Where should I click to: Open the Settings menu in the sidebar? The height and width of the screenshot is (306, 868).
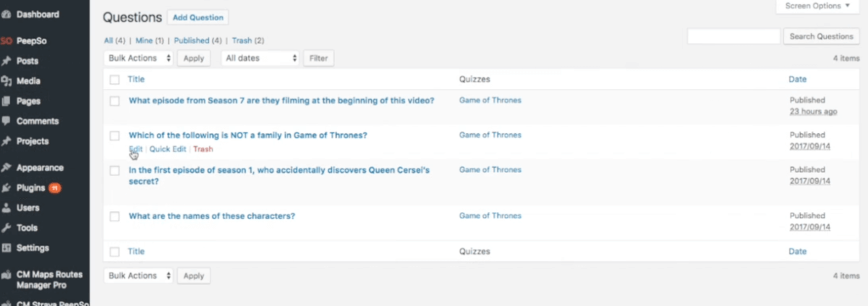pos(33,248)
